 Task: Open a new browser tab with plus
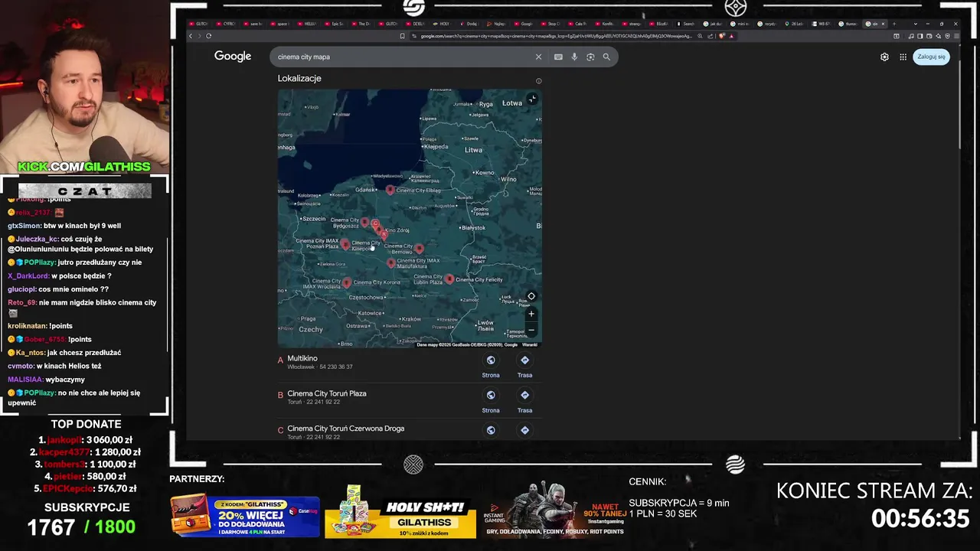pyautogui.click(x=893, y=24)
